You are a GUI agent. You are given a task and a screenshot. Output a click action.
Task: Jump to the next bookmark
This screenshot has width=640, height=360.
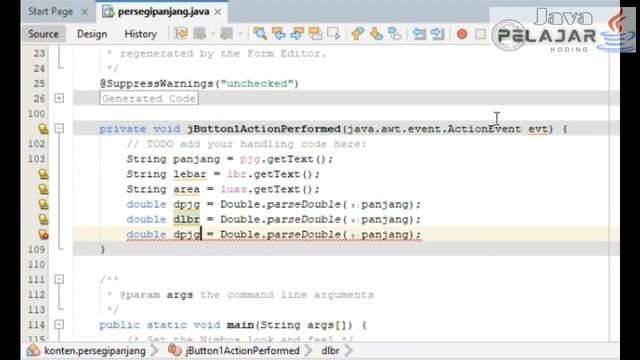[x=376, y=33]
